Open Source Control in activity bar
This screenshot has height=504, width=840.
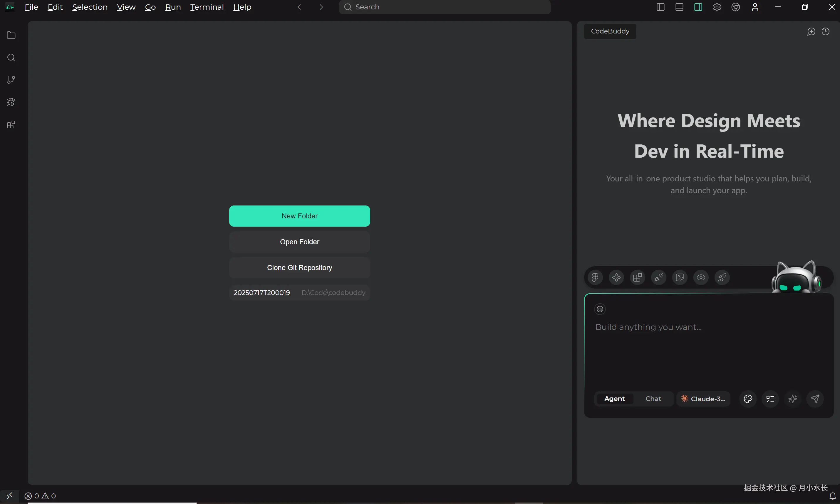click(x=11, y=80)
